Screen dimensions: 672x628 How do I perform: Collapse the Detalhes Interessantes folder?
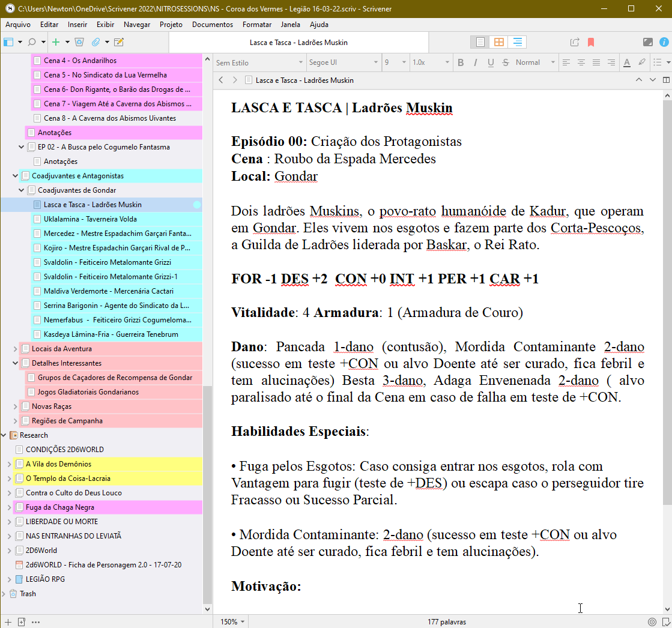(16, 363)
